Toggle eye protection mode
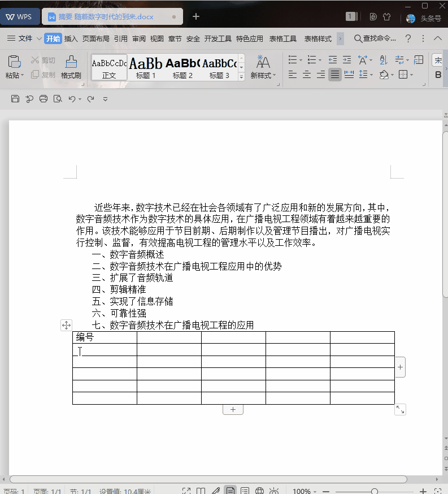448x494 pixels. coord(274,491)
